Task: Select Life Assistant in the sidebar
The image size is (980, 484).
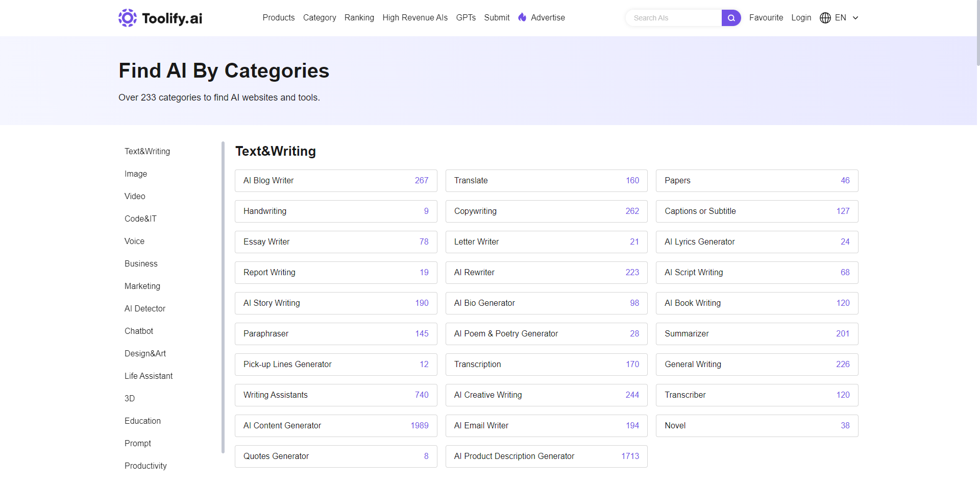Action: coord(149,376)
